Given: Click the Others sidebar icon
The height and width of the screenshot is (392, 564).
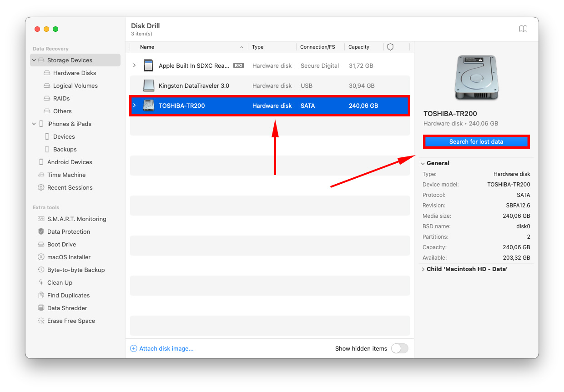Looking at the screenshot, I should [47, 111].
